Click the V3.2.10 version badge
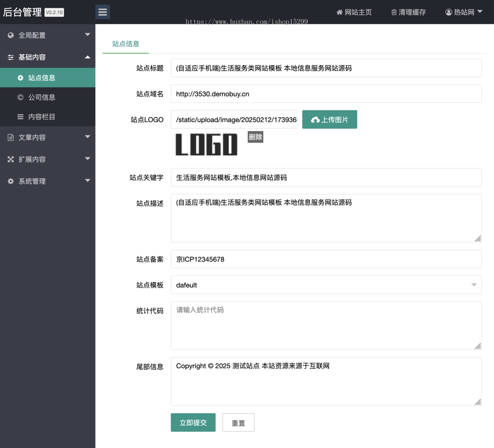Viewport: 494px width, 448px height. click(x=54, y=12)
